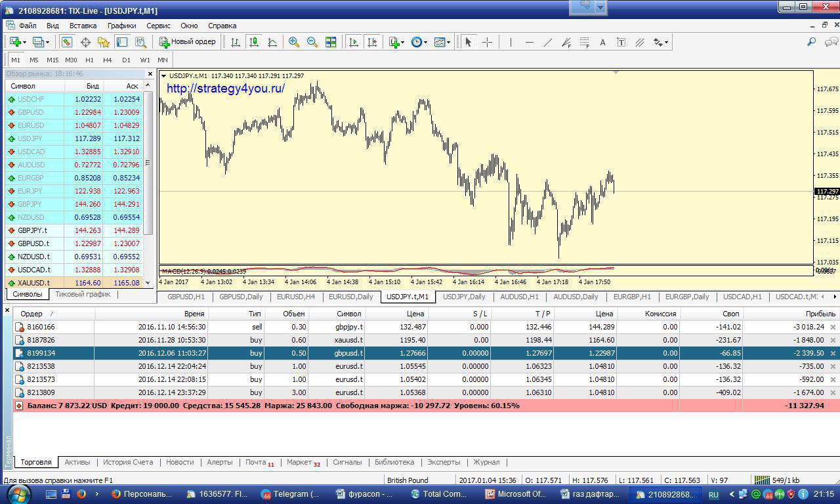Screen dimensions: 840x504
Task: Switch to bar chart type
Action: (x=236, y=42)
